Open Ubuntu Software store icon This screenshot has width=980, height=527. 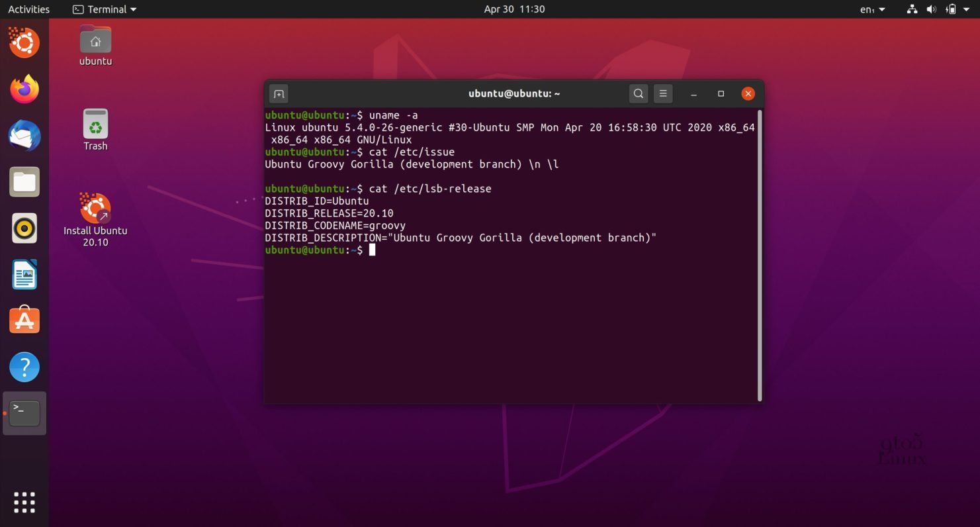(24, 320)
